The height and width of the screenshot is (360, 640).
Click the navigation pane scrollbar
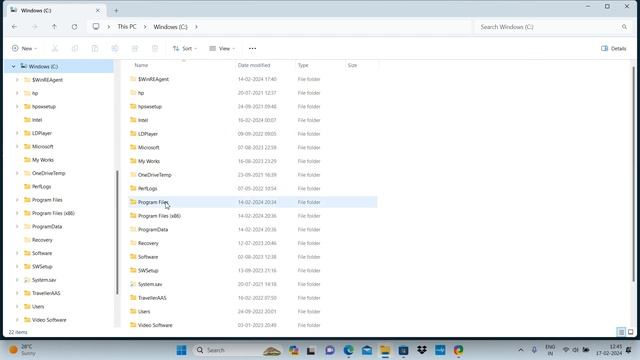pyautogui.click(x=117, y=232)
